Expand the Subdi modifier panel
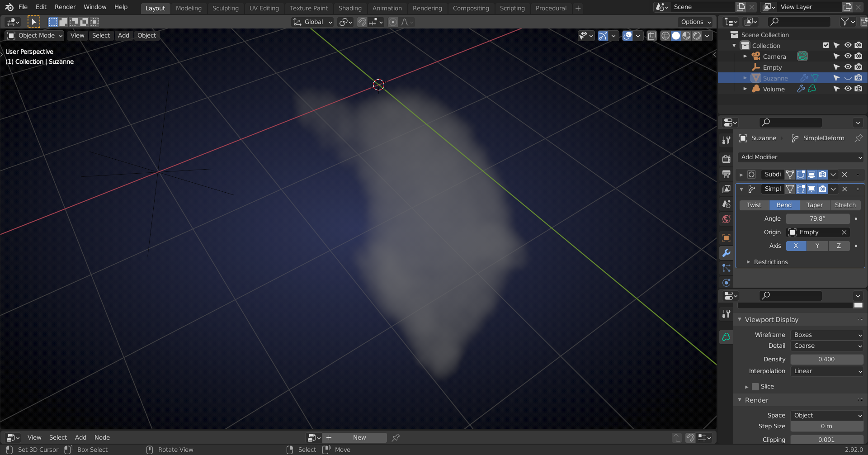This screenshot has width=868, height=455. tap(741, 175)
